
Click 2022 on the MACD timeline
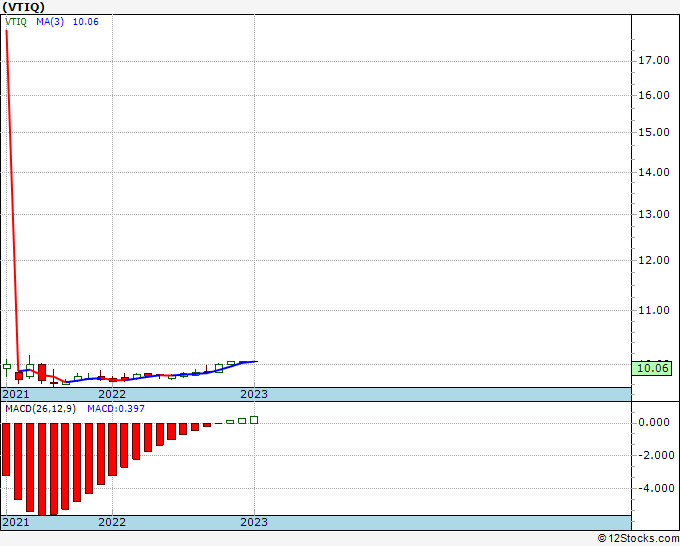coord(112,522)
